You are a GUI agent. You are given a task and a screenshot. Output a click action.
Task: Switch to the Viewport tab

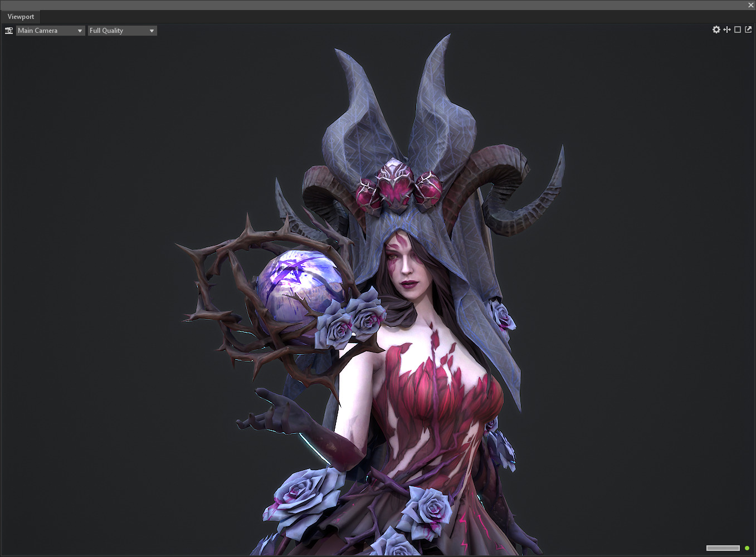[21, 17]
